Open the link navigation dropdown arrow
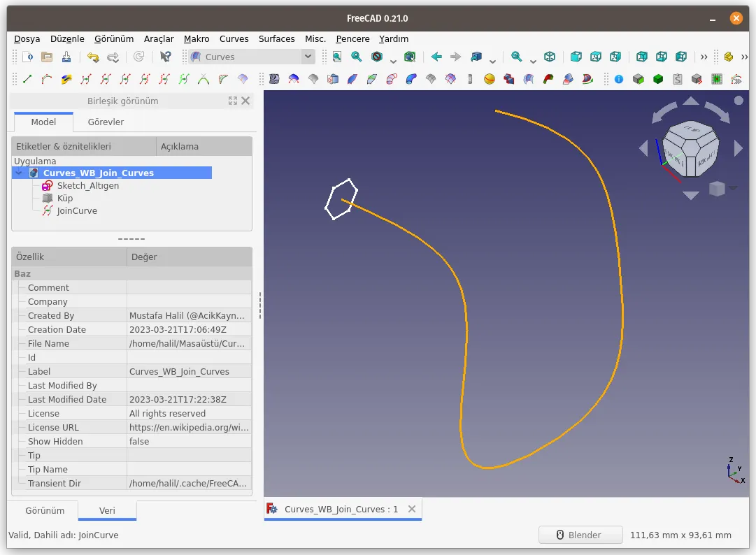 492,61
